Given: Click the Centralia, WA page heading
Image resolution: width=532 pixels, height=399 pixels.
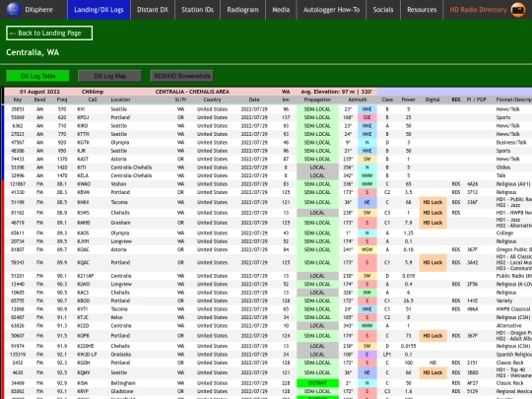Looking at the screenshot, I should (x=33, y=52).
